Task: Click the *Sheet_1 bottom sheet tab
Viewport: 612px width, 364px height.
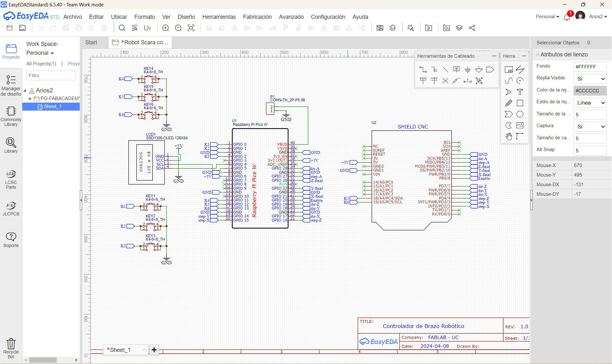Action: pos(119,350)
